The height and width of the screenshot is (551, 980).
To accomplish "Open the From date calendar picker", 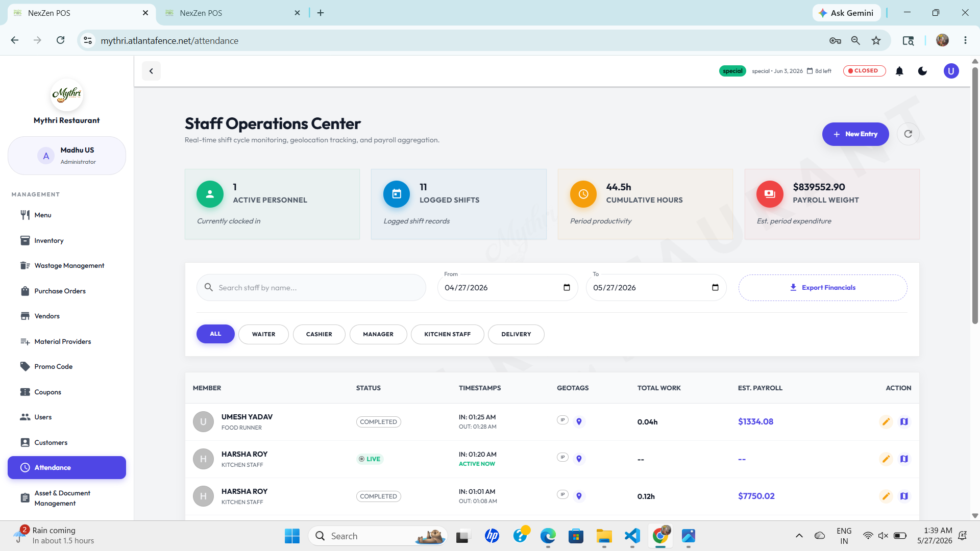I will click(567, 288).
